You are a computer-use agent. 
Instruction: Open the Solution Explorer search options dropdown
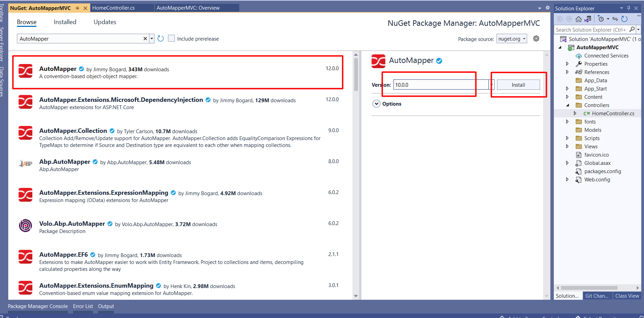tap(638, 30)
